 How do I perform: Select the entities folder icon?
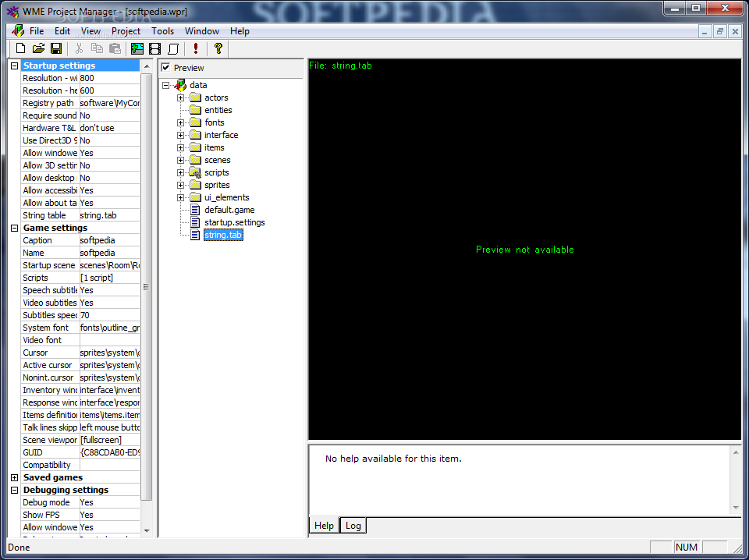195,110
